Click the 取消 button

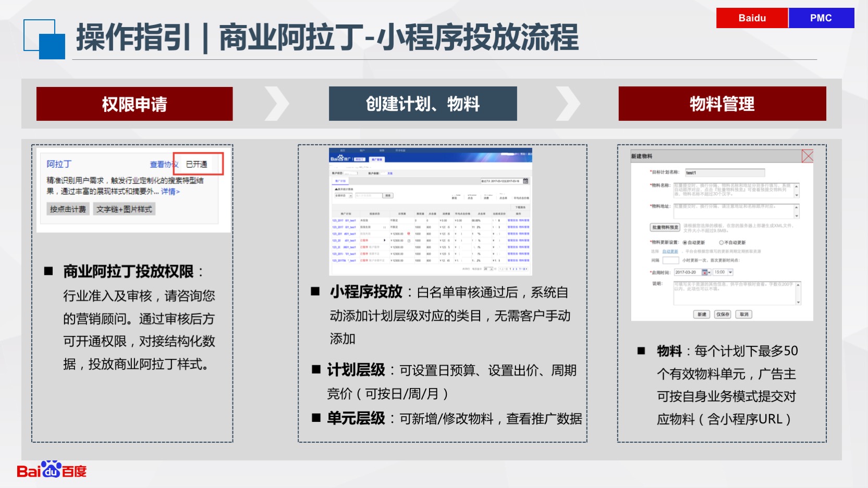[744, 314]
